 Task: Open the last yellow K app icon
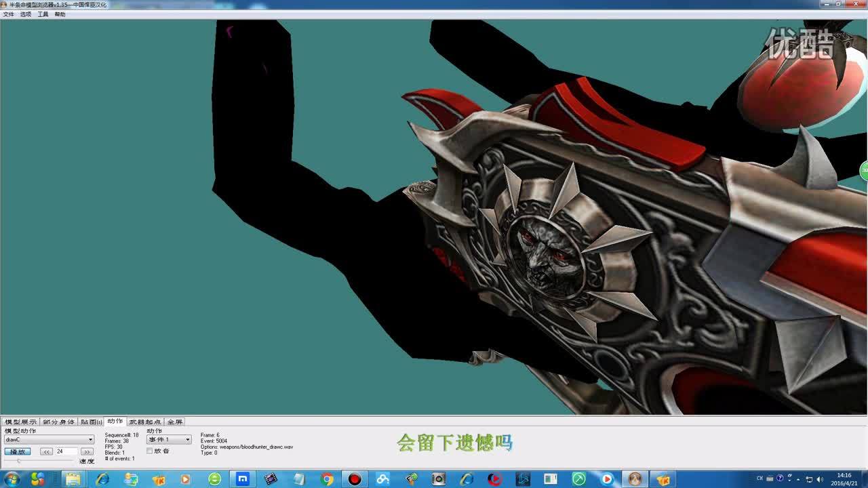(x=663, y=479)
